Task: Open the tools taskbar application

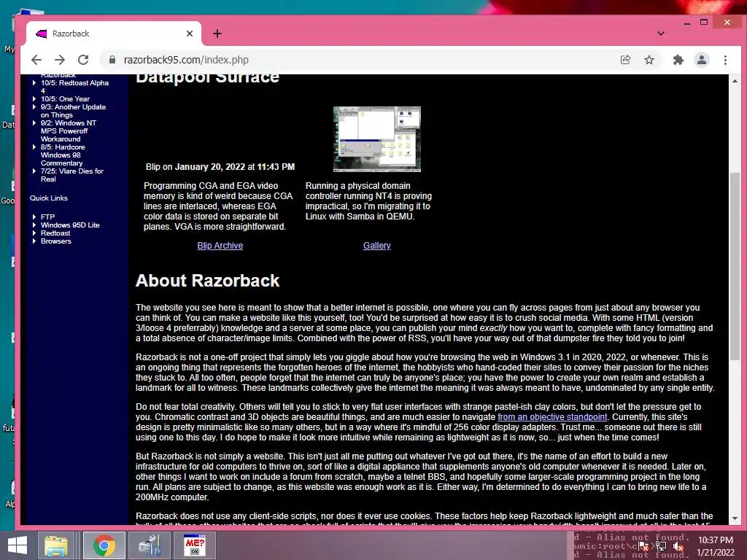Action: [x=150, y=545]
